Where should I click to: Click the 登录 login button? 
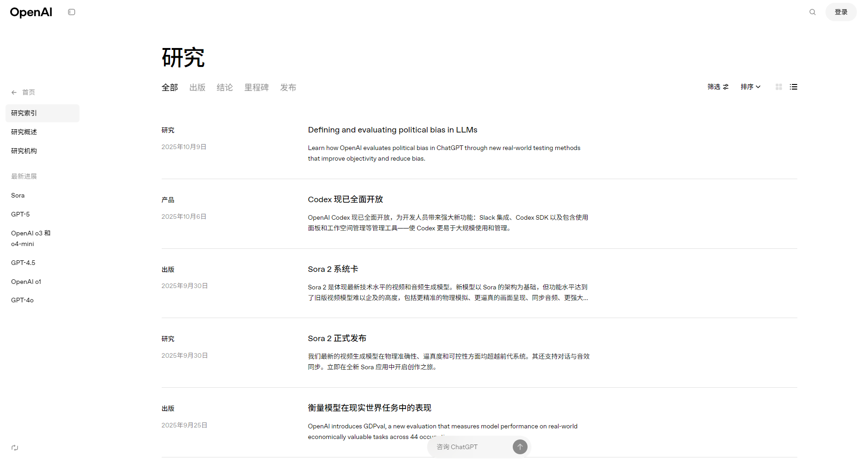[x=840, y=12]
